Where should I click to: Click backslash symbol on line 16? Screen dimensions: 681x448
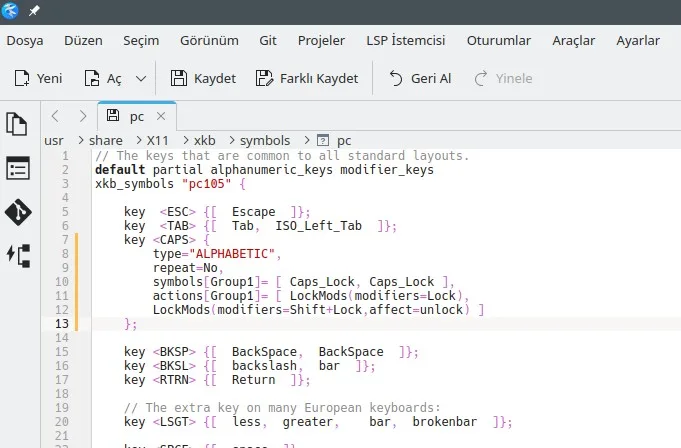click(264, 366)
